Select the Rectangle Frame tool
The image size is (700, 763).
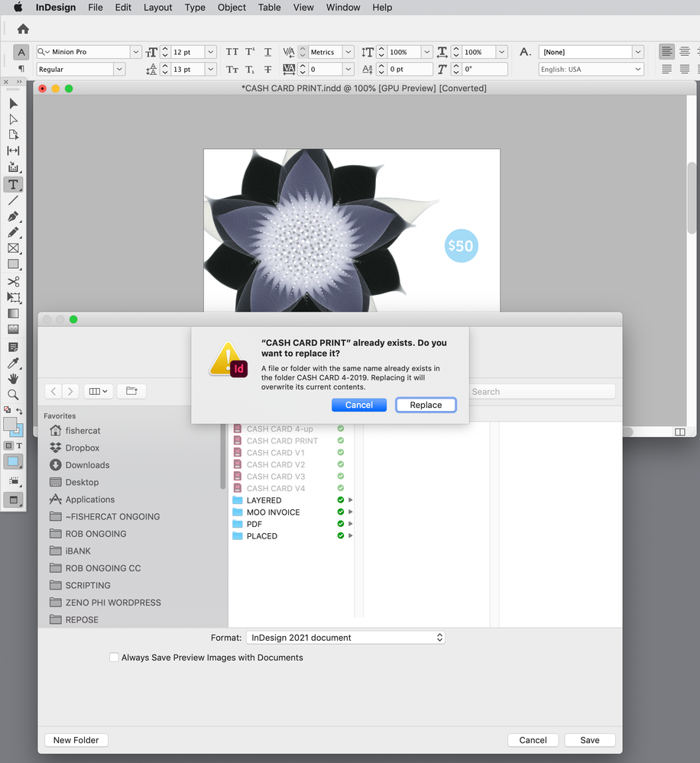[x=13, y=248]
